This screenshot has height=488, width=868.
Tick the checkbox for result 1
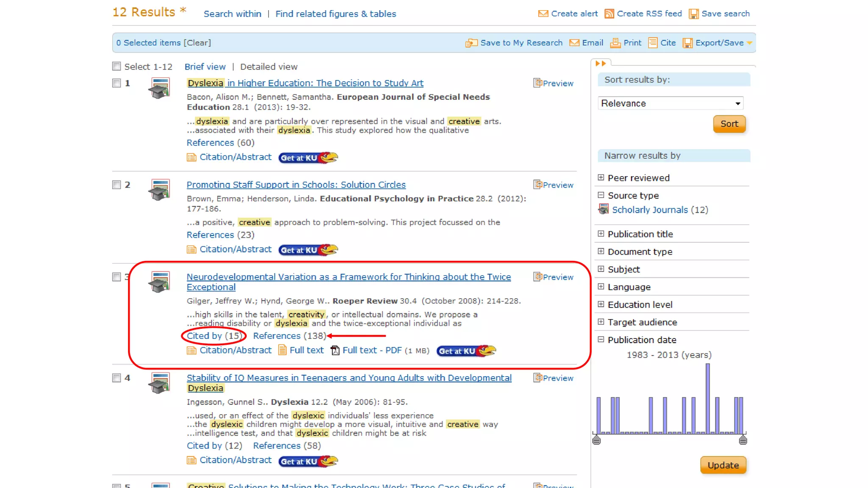point(117,83)
